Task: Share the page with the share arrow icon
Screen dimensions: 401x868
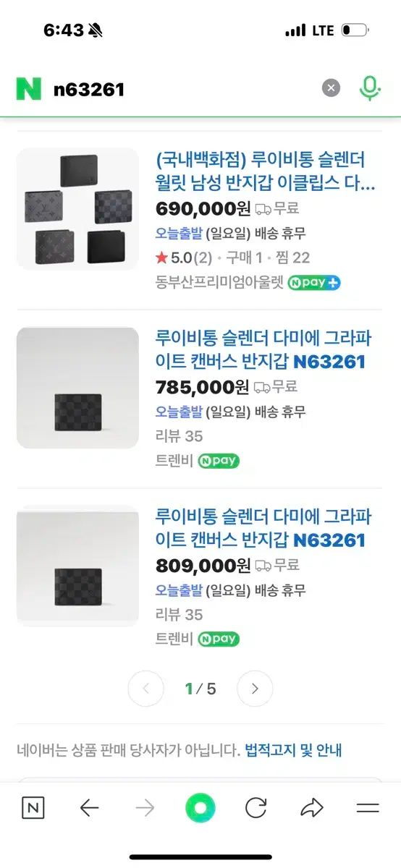Action: click(312, 808)
